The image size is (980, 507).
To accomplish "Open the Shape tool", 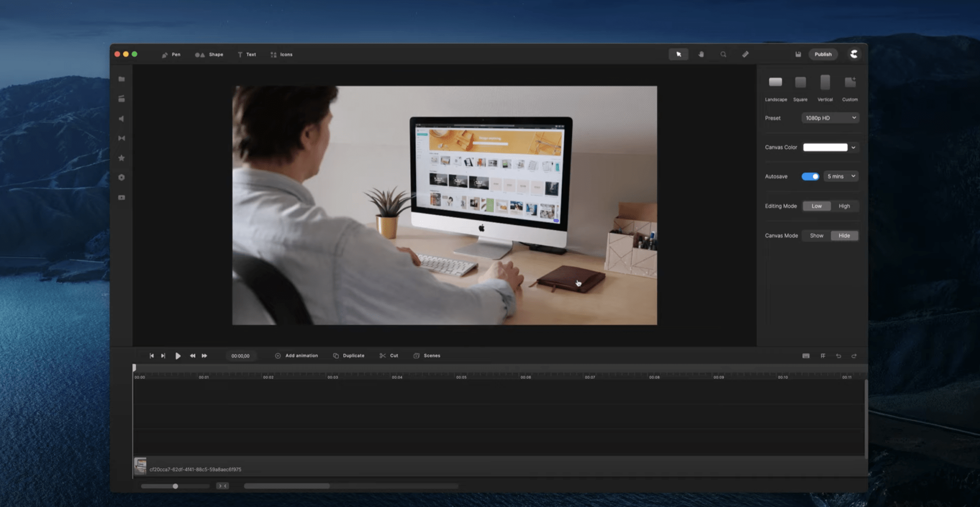I will coord(209,54).
